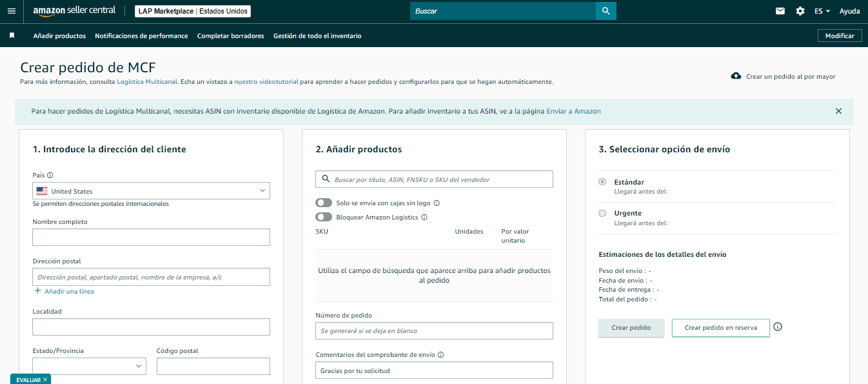Viewport: 868px width, 384px height.
Task: Click the plus icon for Añadir una línea
Action: click(38, 291)
